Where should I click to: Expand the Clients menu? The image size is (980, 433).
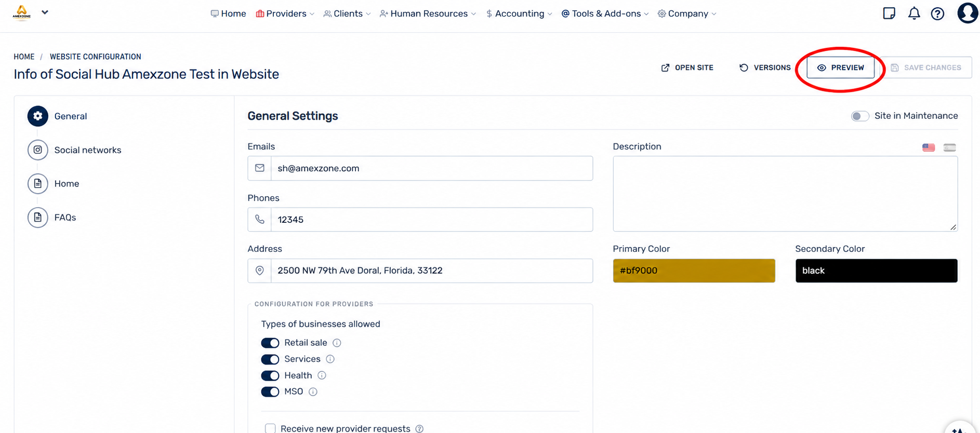pyautogui.click(x=347, y=13)
